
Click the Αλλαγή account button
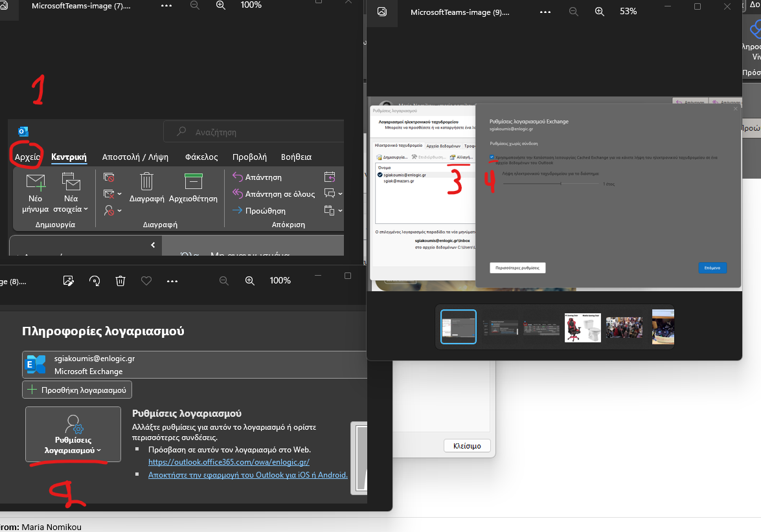[x=461, y=157]
